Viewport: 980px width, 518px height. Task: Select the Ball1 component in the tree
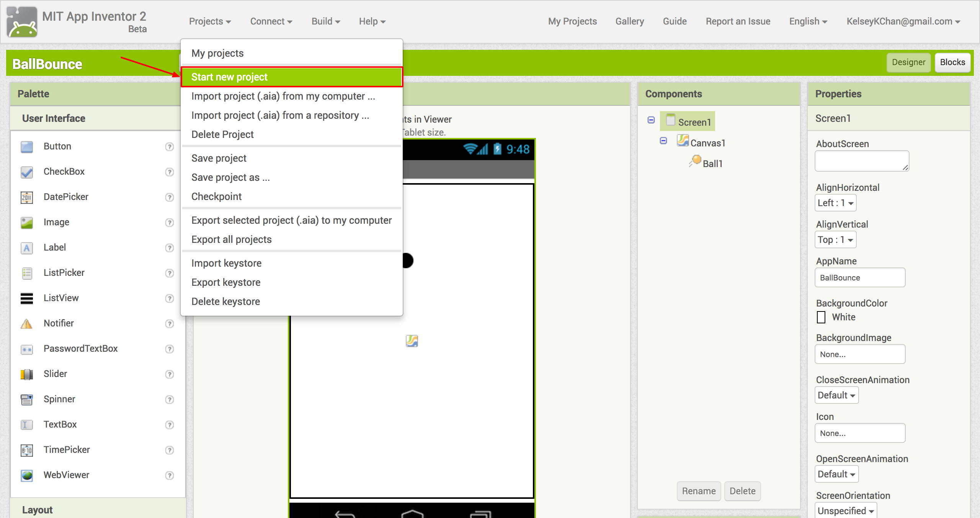pos(712,164)
